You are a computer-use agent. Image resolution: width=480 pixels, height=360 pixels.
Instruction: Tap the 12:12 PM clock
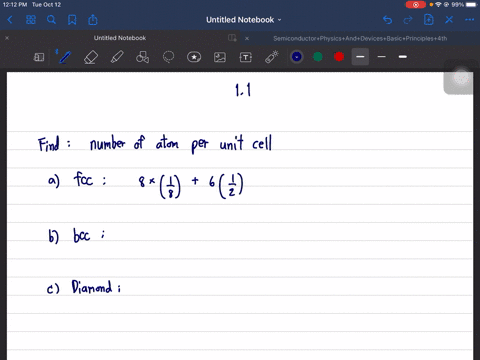coord(15,5)
